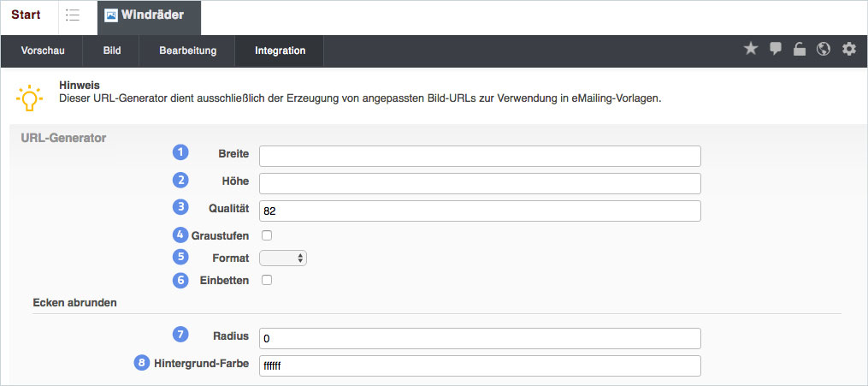Enable the Graustufen checkbox
868x386 pixels.
pos(267,235)
